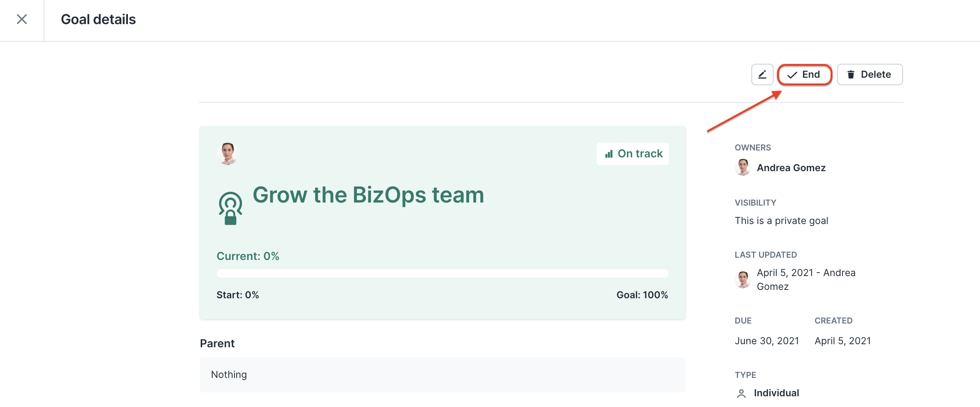Click the checkmark icon in End button

pos(792,75)
